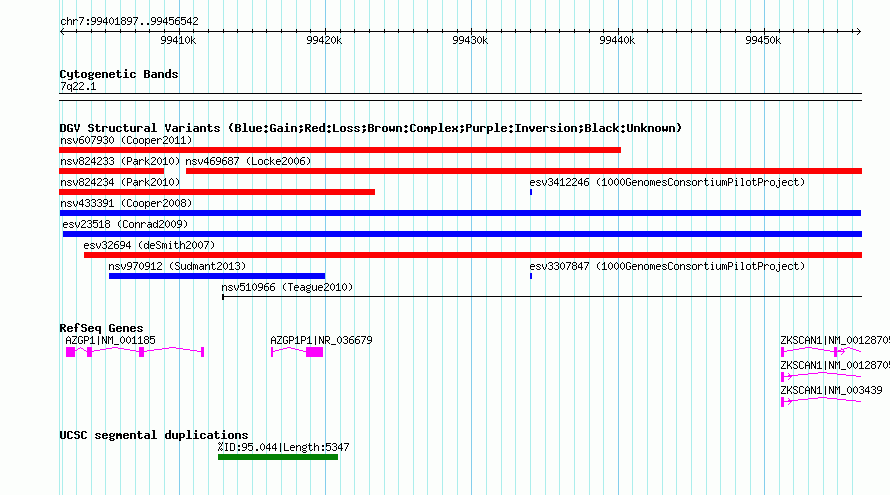Click the AZGP1|NM_001185 gene glyph
Screen dimensions: 890x495
[135, 352]
